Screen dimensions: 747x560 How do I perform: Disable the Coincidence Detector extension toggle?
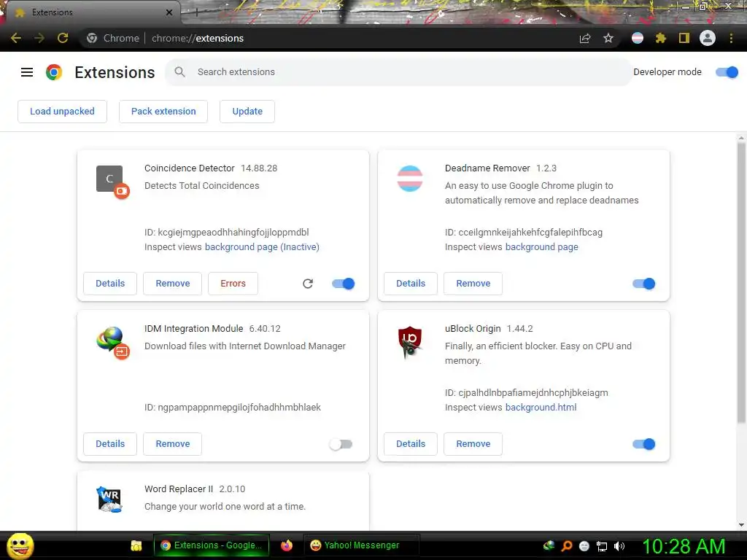click(x=344, y=284)
